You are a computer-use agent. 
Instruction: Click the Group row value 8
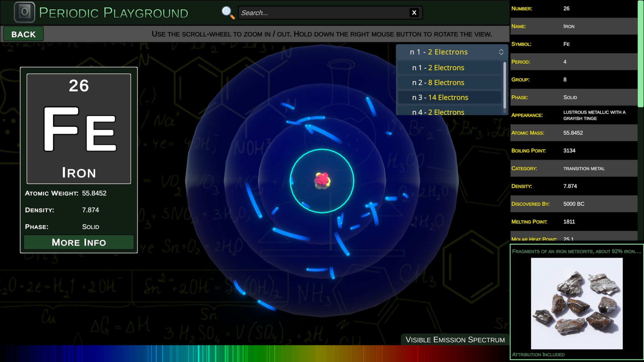565,80
